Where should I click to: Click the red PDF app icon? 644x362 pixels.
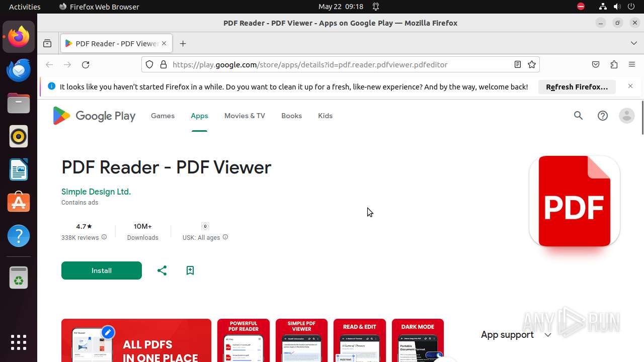coord(575,201)
